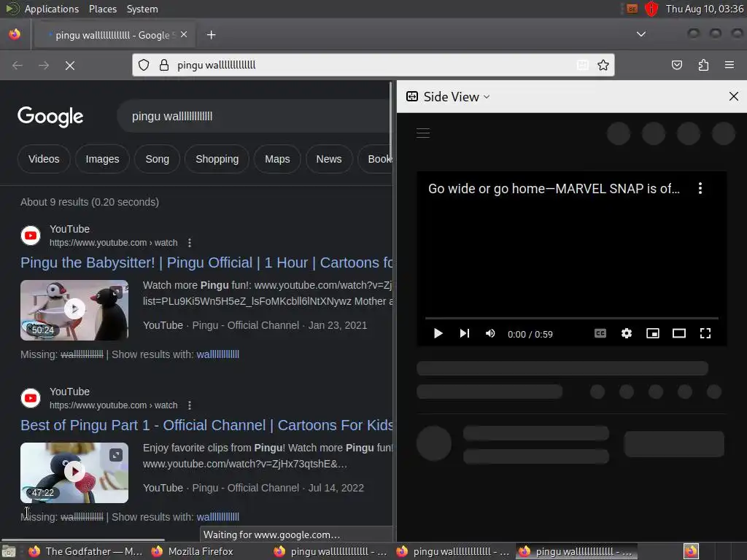The height and width of the screenshot is (560, 747).
Task: Switch to The Godfather taskbar window
Action: [x=86, y=551]
